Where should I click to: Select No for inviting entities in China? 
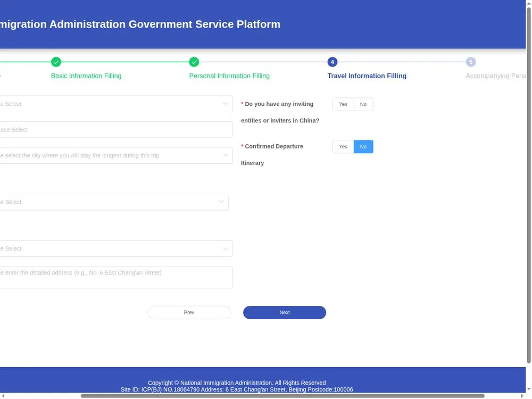tap(363, 104)
